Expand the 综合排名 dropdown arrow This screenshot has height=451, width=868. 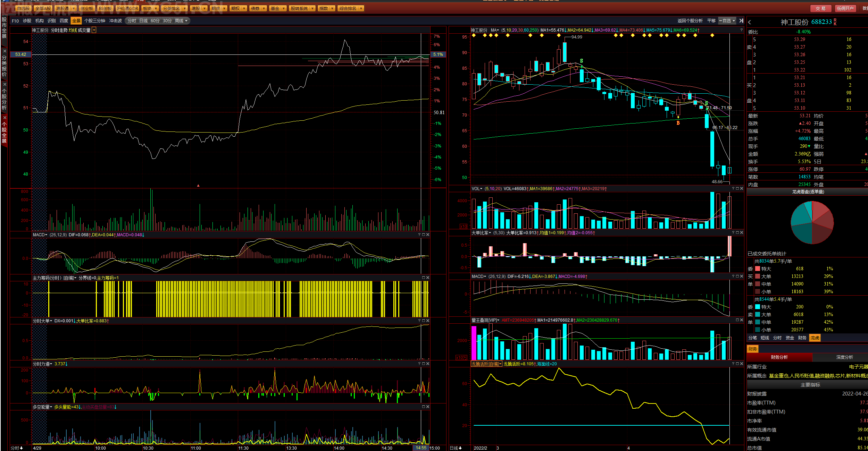361,8
